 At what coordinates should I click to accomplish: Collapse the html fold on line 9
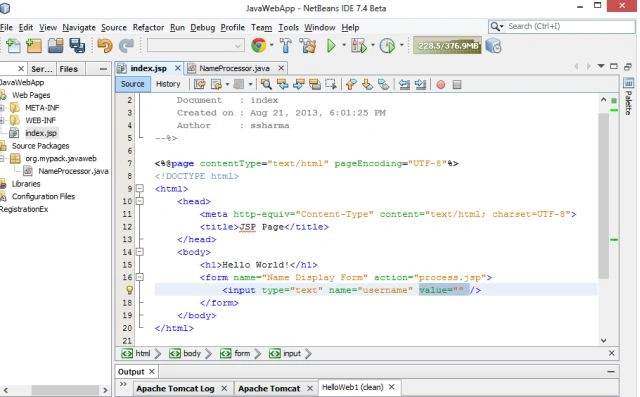click(x=140, y=189)
